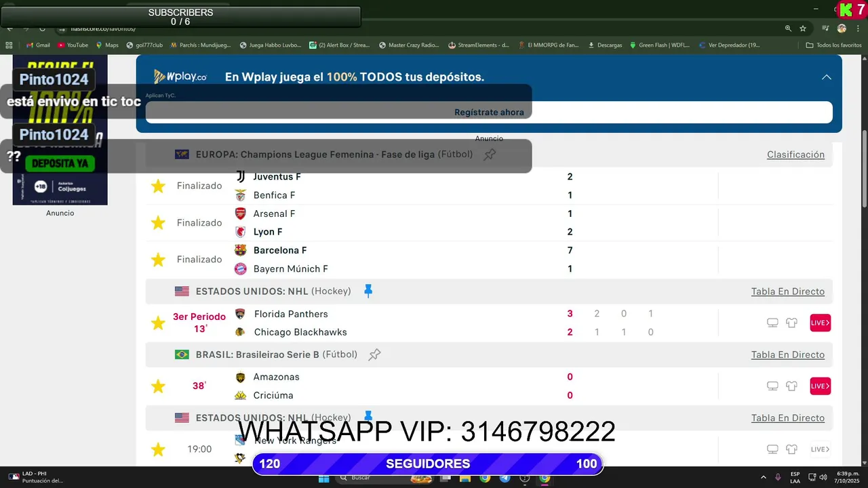Unpin the first NHL league header

[368, 291]
